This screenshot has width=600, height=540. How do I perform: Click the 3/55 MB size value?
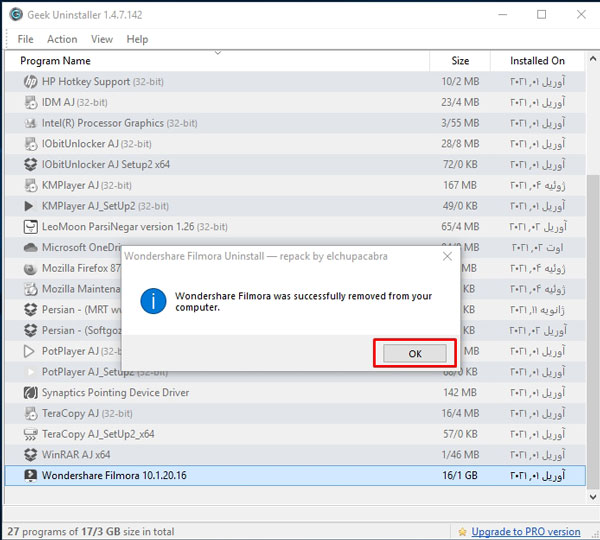point(460,123)
